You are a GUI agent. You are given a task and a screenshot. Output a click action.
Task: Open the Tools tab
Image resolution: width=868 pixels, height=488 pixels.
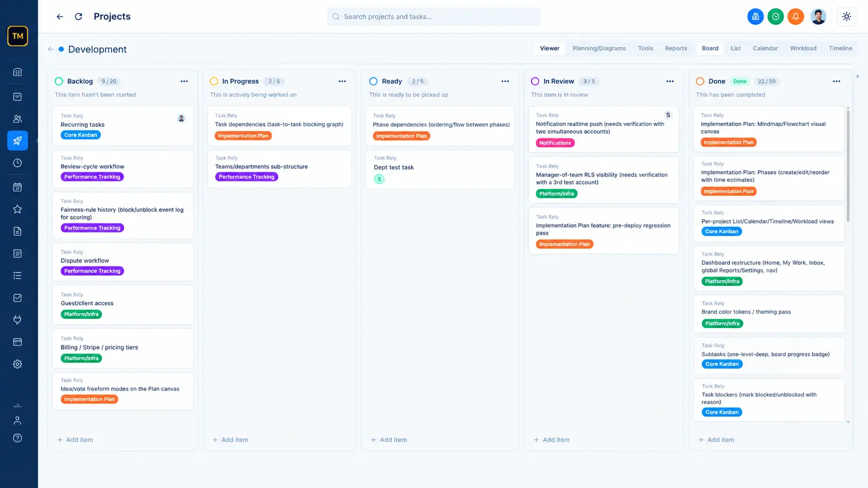[645, 48]
